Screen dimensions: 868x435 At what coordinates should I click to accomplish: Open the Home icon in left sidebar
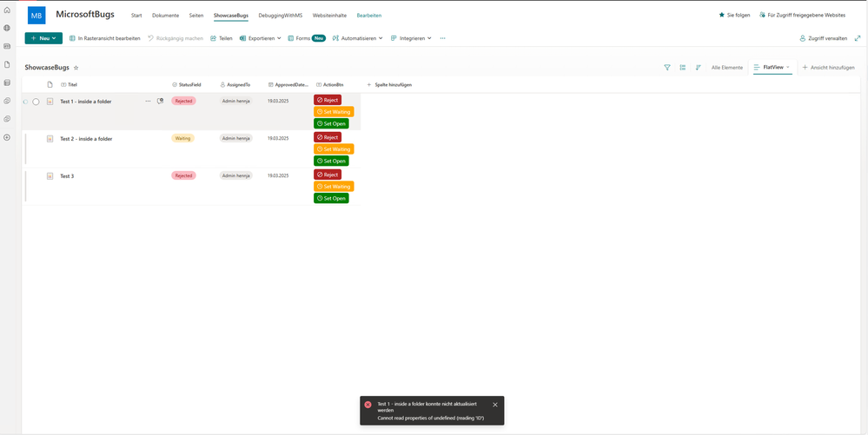(7, 10)
